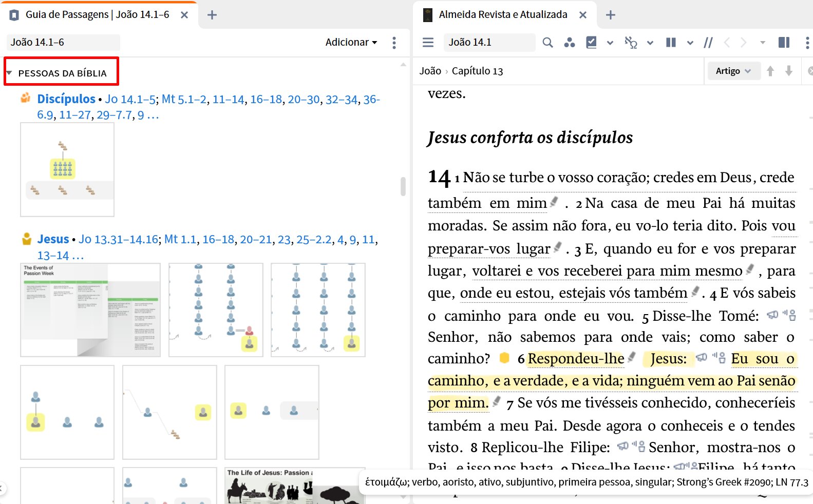Click highlighted word 'Respondeu-lhe' in verse 6

point(576,358)
